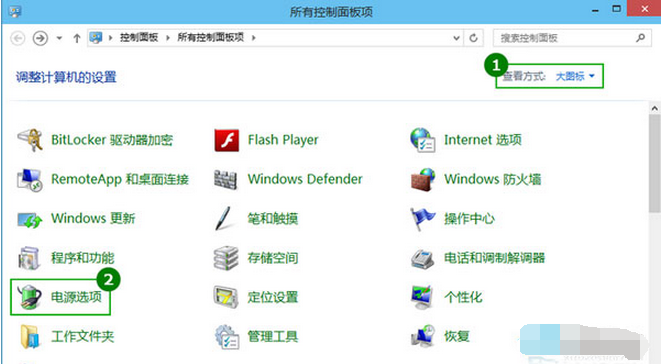This screenshot has width=661, height=364.
Task: Select the 所有控制面板项 breadcrumb
Action: click(210, 38)
